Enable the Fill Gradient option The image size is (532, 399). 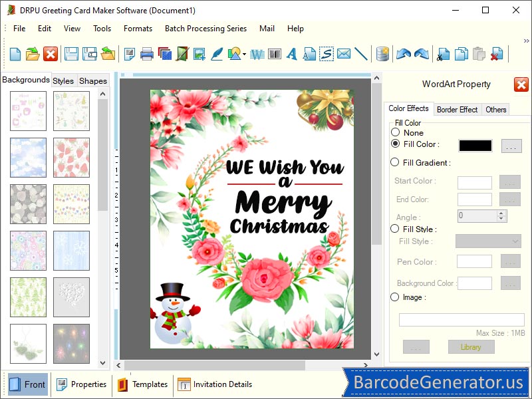coord(396,162)
